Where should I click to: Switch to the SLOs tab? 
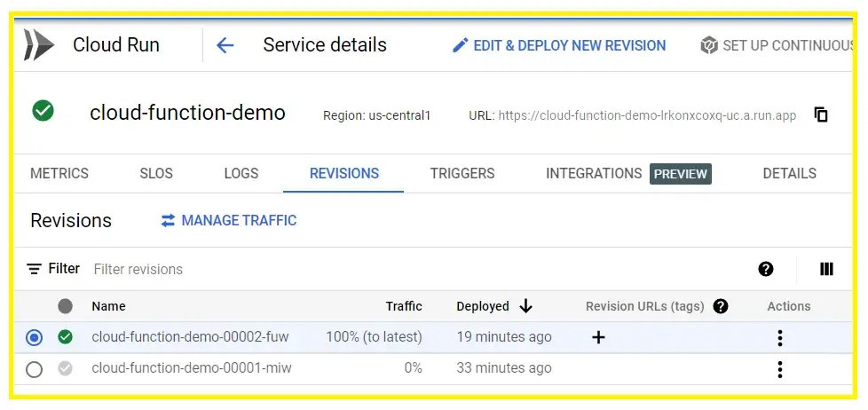pos(156,173)
